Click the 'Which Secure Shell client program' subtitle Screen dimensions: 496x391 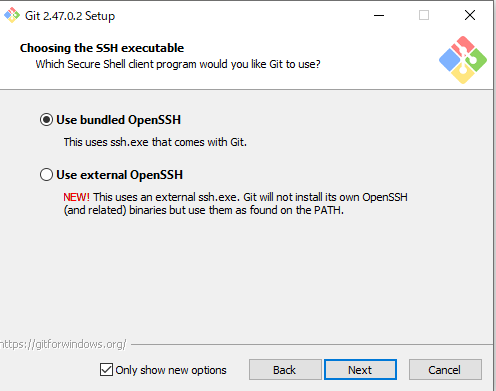178,64
